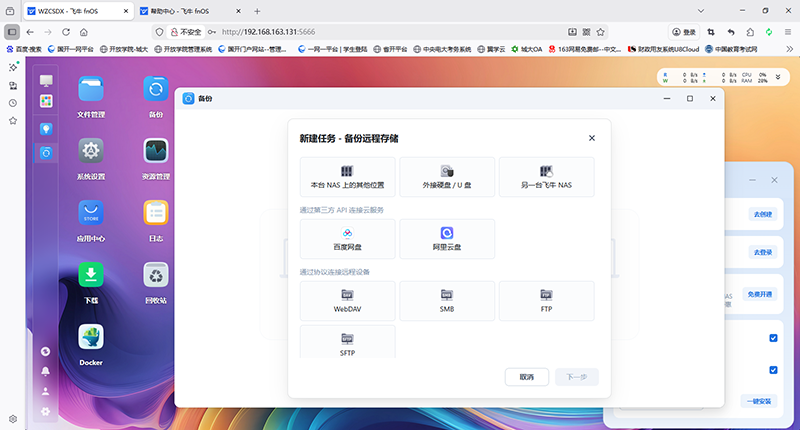Screen dimensions: 800x430
Task: Click 免费开通 in background panel
Action: 760,294
